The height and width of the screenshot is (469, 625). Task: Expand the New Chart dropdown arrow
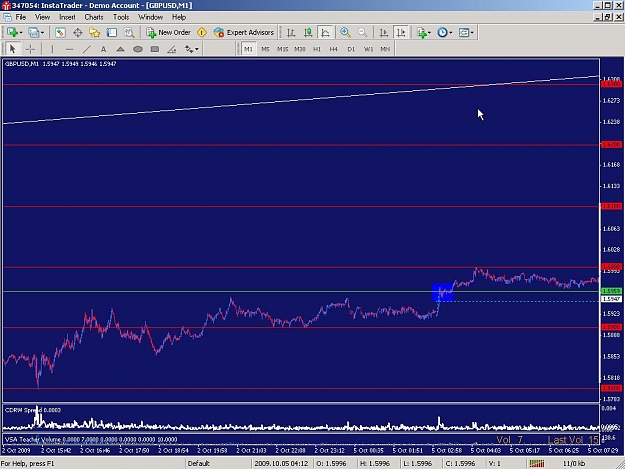coord(21,33)
